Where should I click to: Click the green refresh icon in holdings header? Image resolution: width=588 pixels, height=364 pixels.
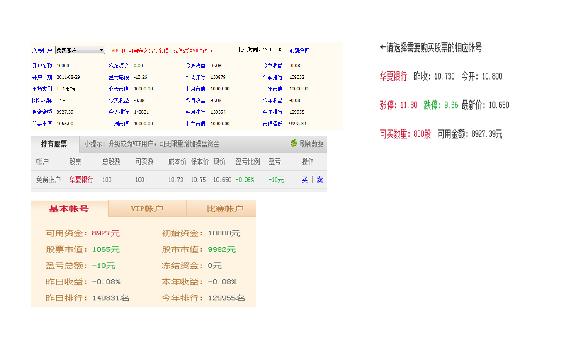coord(294,143)
